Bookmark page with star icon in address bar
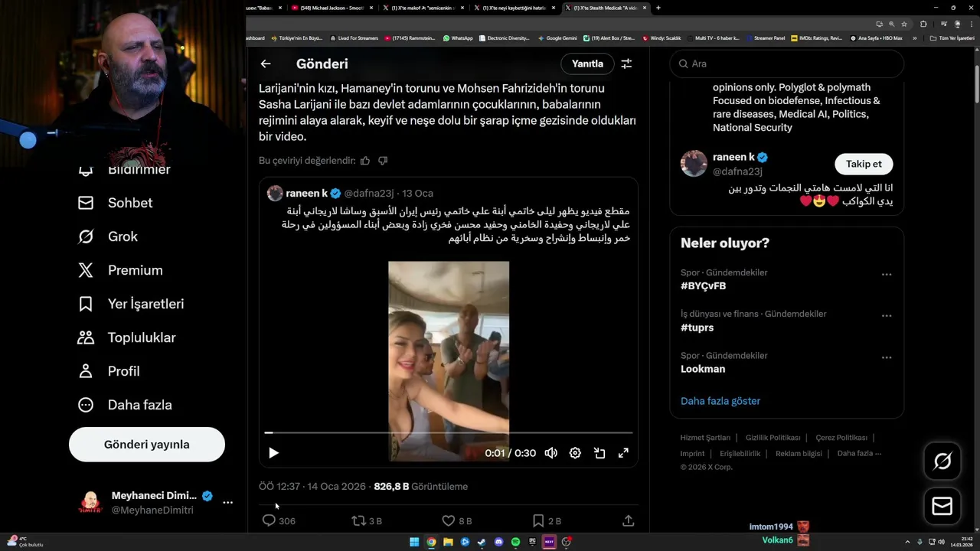 pos(903,24)
